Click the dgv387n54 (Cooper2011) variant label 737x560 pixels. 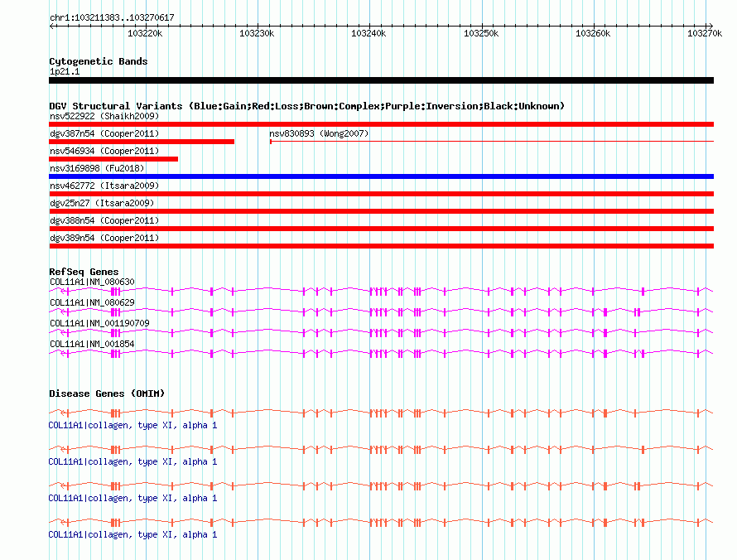click(x=104, y=133)
